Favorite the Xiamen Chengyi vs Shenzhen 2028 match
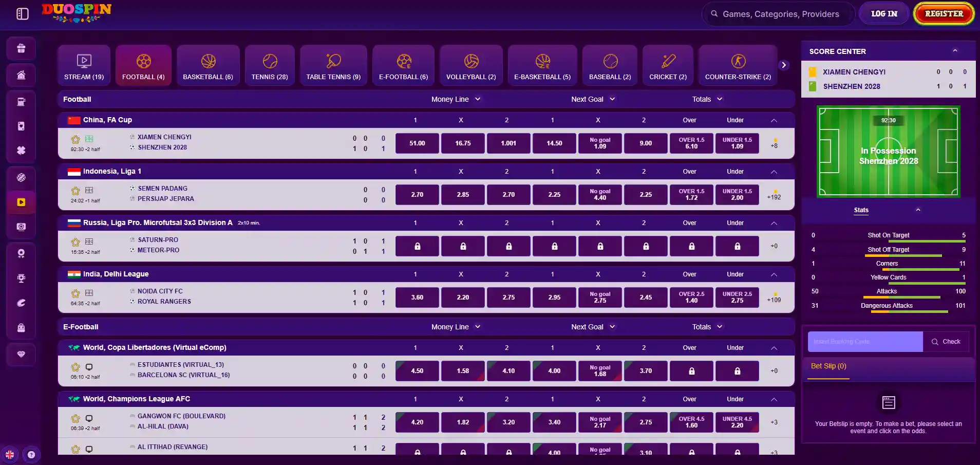This screenshot has width=980, height=465. [x=76, y=139]
